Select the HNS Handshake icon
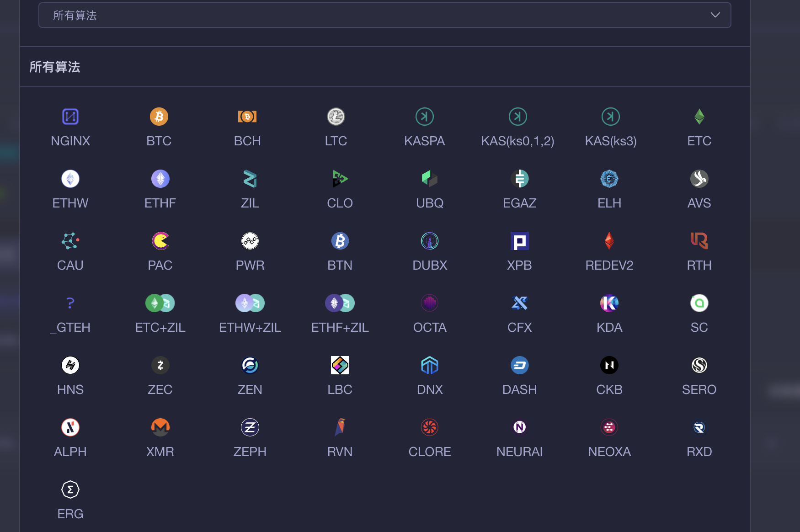The height and width of the screenshot is (532, 800). click(x=70, y=365)
